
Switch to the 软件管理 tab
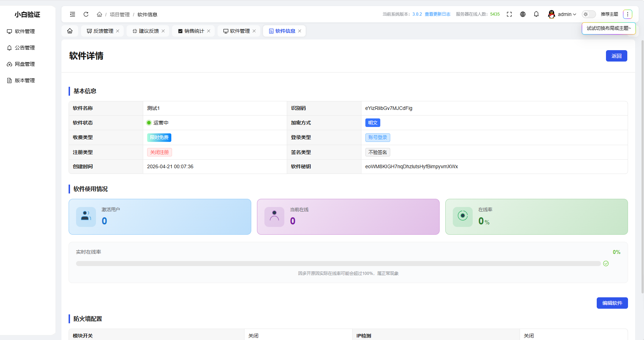click(x=236, y=31)
